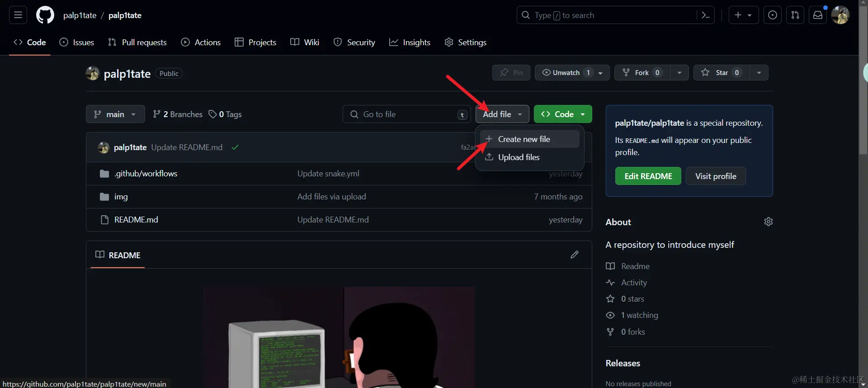The height and width of the screenshot is (388, 868).
Task: Expand the Fork options dropdown arrow
Action: 679,72
